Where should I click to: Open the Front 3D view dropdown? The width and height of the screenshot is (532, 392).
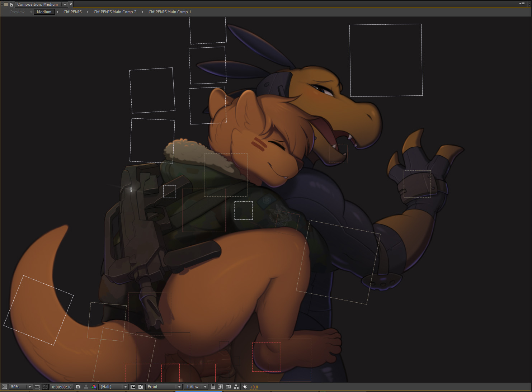click(x=164, y=387)
